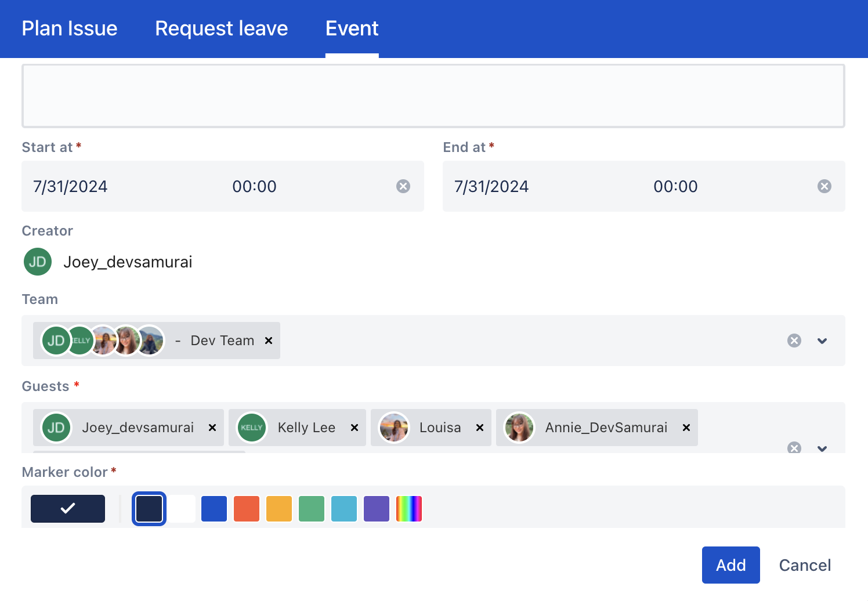Clear all selections in Team field

click(x=794, y=341)
